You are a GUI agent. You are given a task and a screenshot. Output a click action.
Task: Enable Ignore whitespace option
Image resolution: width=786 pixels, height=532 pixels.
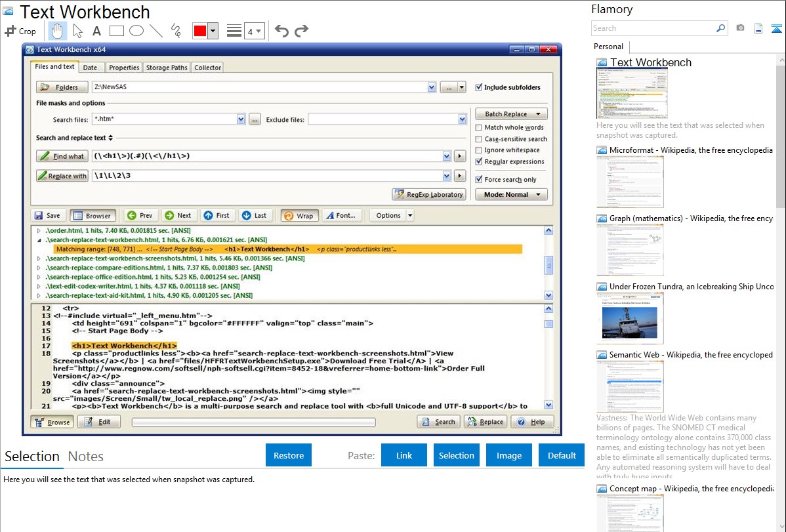click(x=479, y=150)
